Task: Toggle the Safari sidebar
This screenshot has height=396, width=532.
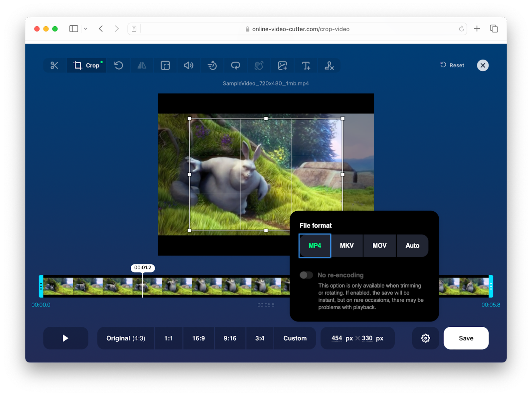Action: tap(73, 29)
